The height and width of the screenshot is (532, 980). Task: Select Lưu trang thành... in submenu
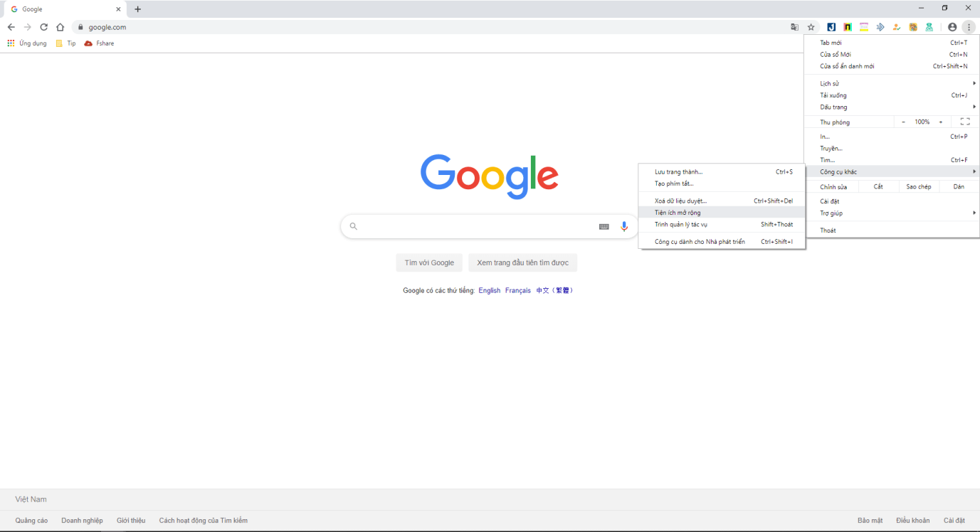[722, 172]
